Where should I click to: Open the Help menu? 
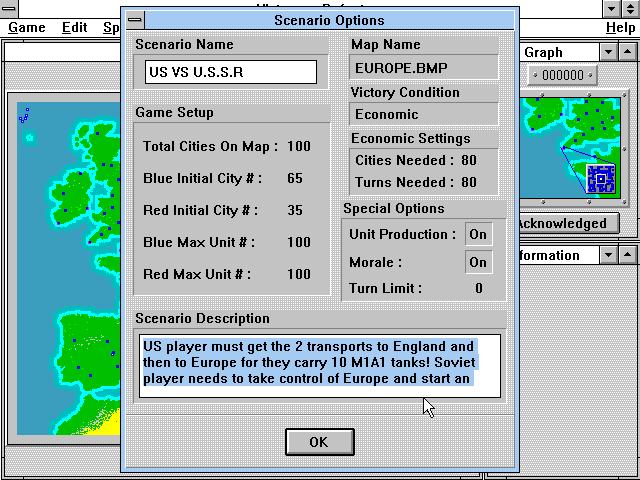coord(620,28)
